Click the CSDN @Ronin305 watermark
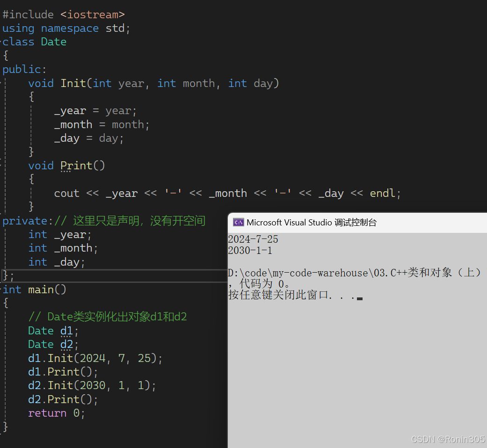 click(x=448, y=439)
